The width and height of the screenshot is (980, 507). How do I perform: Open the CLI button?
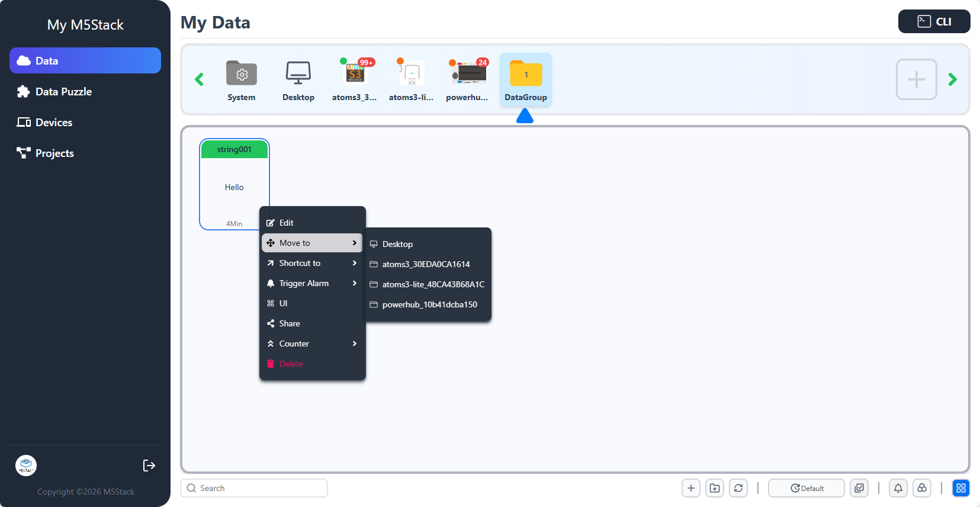click(x=934, y=21)
